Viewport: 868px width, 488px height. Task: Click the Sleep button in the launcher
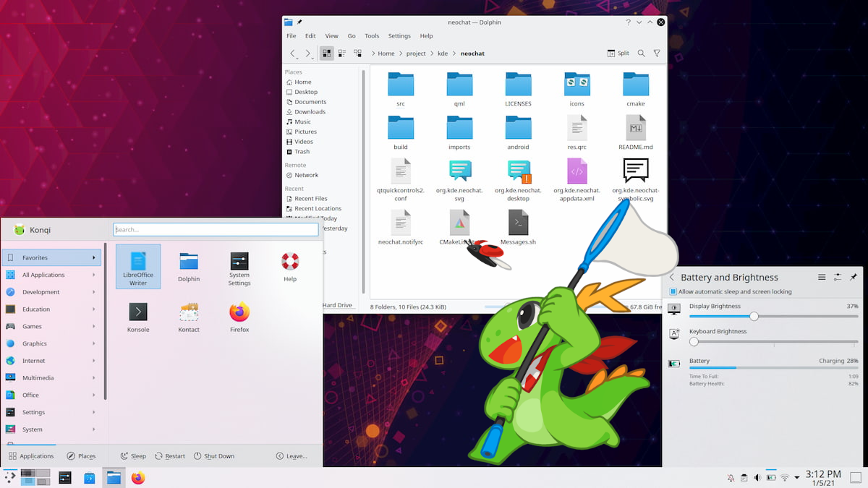pos(133,456)
